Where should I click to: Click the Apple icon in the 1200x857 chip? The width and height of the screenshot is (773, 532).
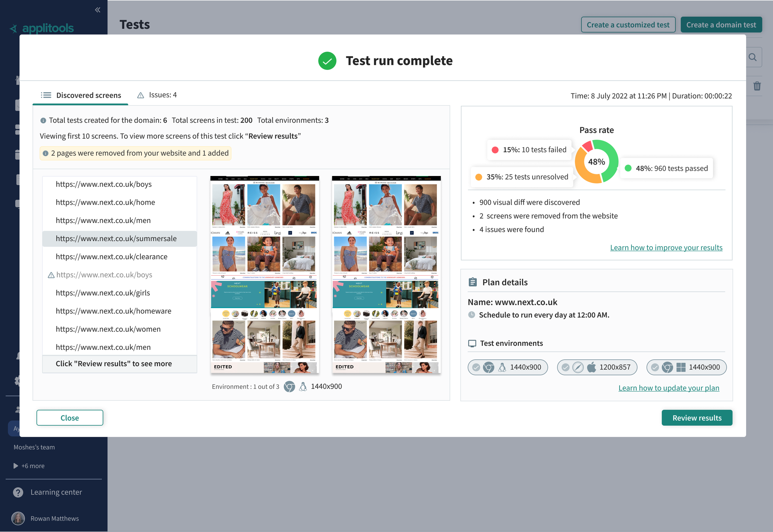click(591, 367)
